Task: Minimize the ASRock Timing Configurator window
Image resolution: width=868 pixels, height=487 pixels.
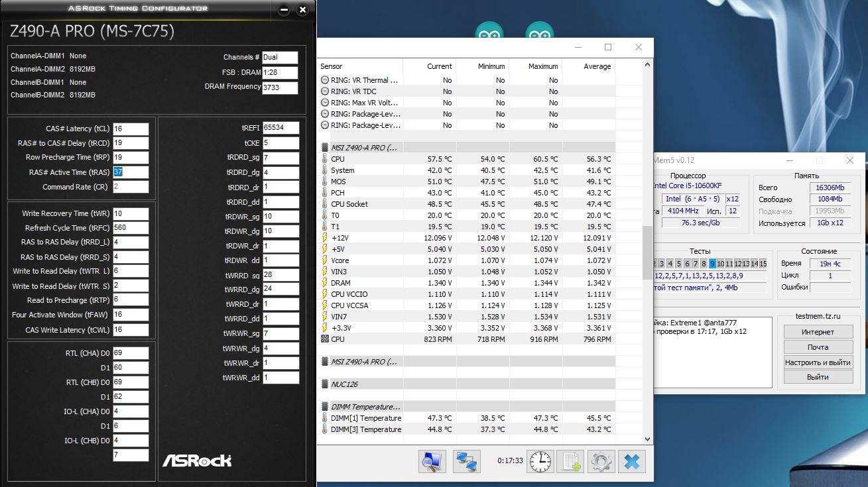Action: coord(284,10)
